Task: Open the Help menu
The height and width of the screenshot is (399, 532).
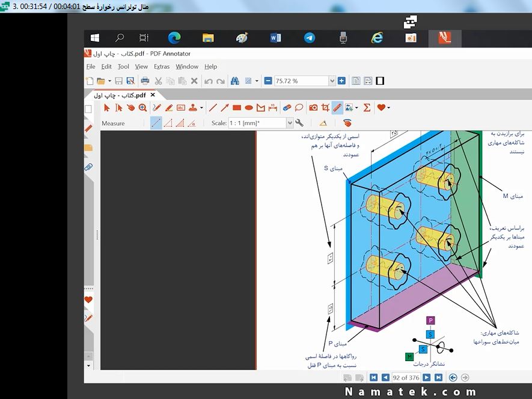Action: point(211,67)
